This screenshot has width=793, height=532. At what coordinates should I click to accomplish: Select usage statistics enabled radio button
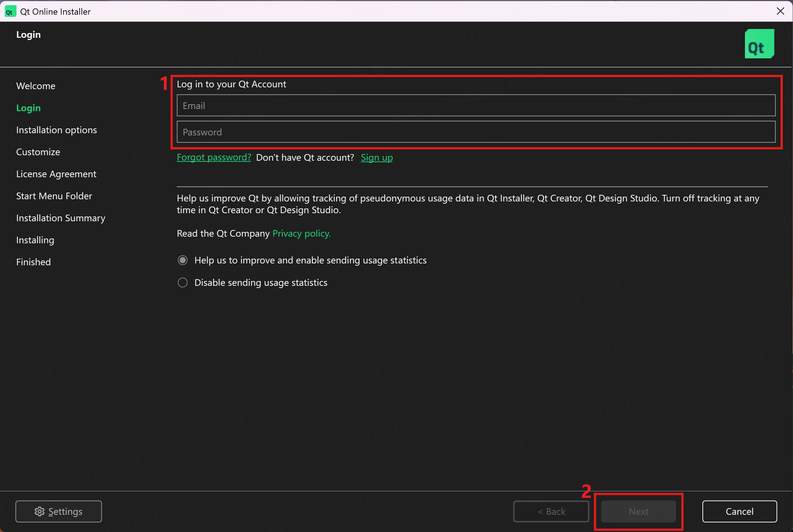point(183,260)
